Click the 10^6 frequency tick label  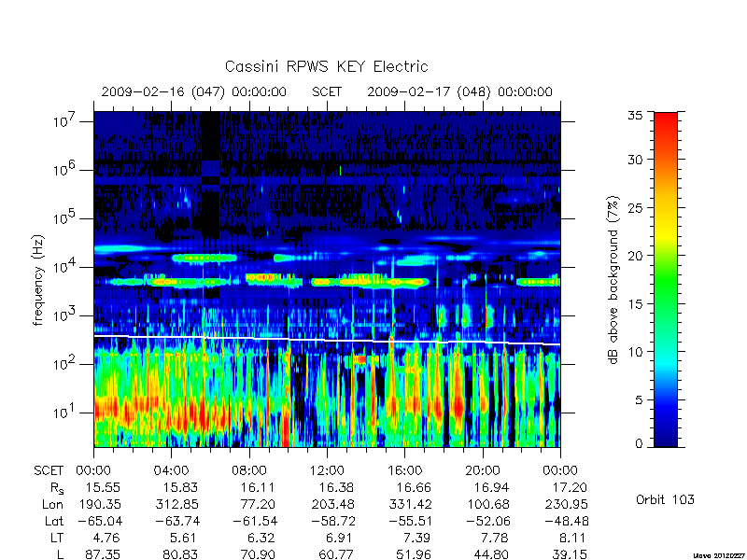pos(63,168)
